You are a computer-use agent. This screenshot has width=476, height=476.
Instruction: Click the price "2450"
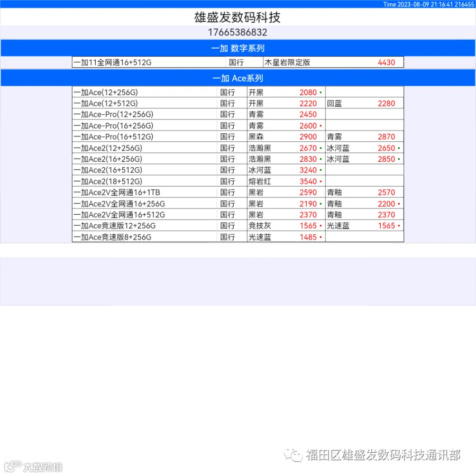point(308,114)
